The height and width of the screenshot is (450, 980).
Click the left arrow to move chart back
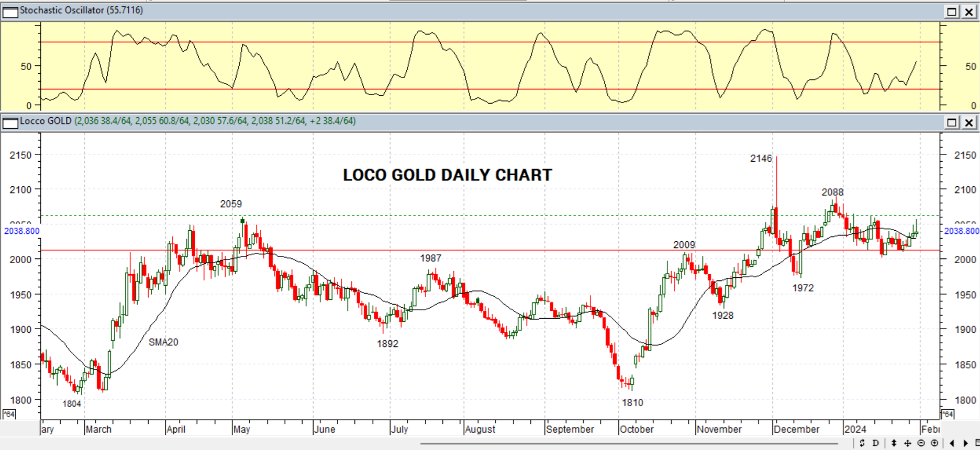(952, 443)
